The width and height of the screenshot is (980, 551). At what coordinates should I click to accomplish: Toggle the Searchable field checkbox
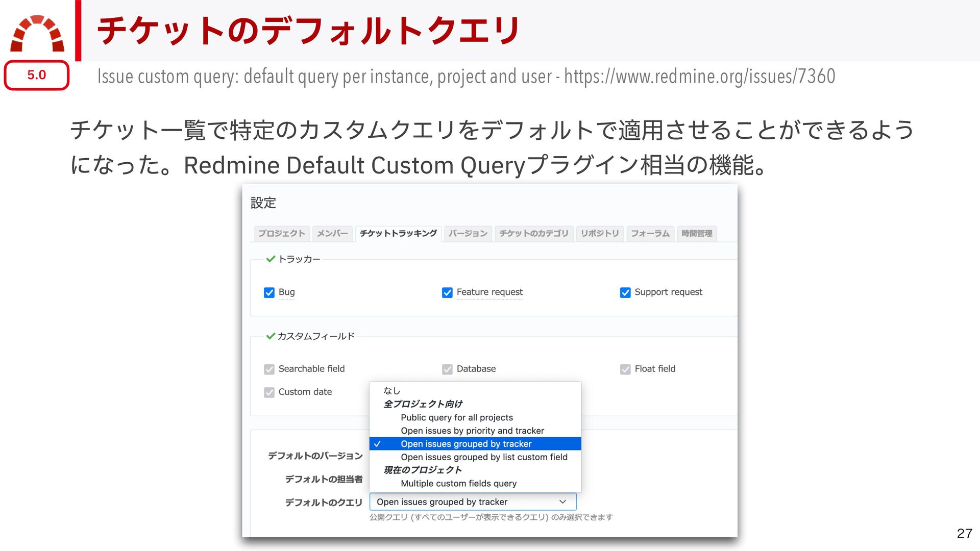point(269,369)
